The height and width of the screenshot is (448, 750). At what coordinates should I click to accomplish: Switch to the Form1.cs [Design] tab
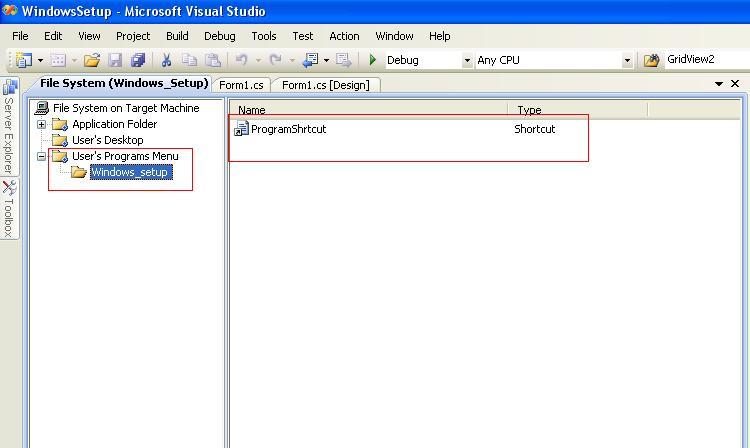click(326, 85)
